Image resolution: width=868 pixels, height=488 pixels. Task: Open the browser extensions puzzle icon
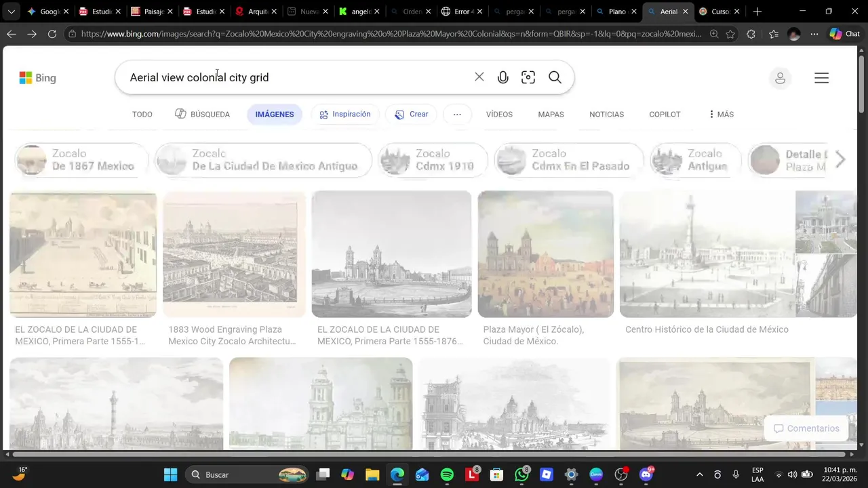(751, 34)
